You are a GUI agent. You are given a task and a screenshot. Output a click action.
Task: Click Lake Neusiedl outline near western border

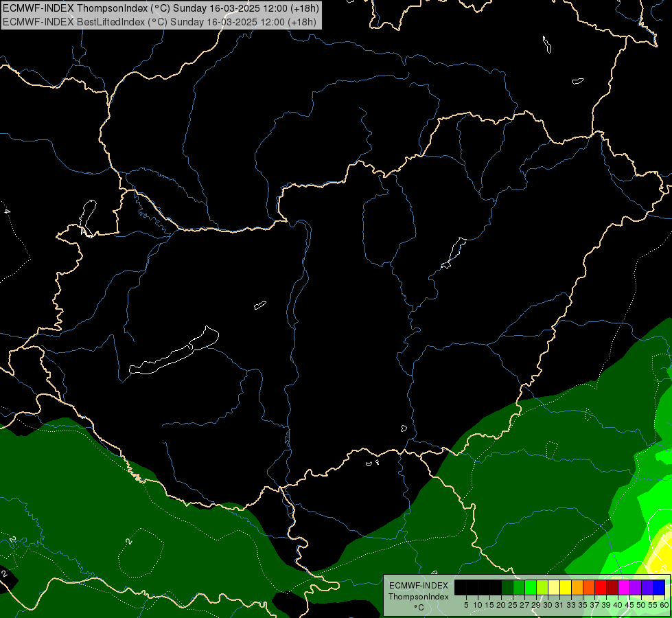click(x=88, y=218)
